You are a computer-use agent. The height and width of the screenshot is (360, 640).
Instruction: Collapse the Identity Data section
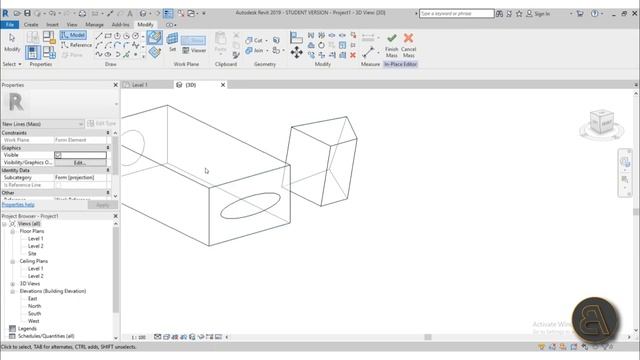coord(108,170)
